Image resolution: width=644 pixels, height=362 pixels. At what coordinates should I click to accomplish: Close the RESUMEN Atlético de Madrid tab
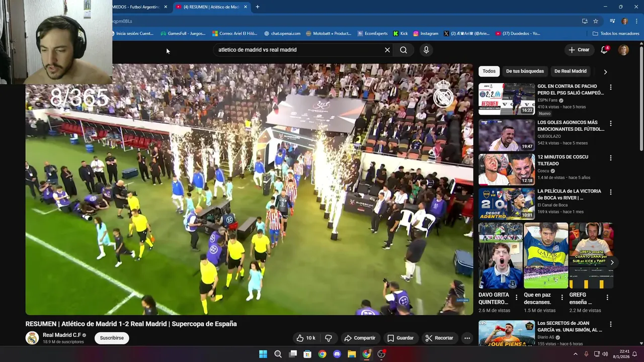(246, 7)
